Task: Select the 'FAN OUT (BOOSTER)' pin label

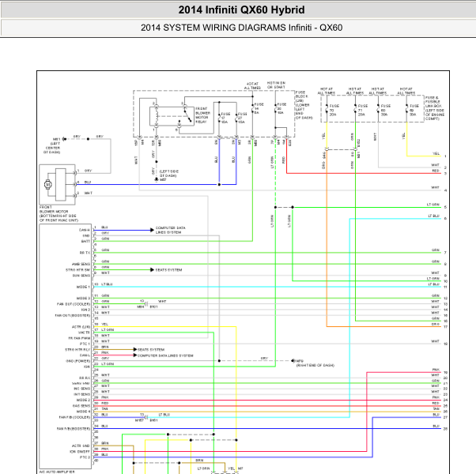Action: [72, 315]
